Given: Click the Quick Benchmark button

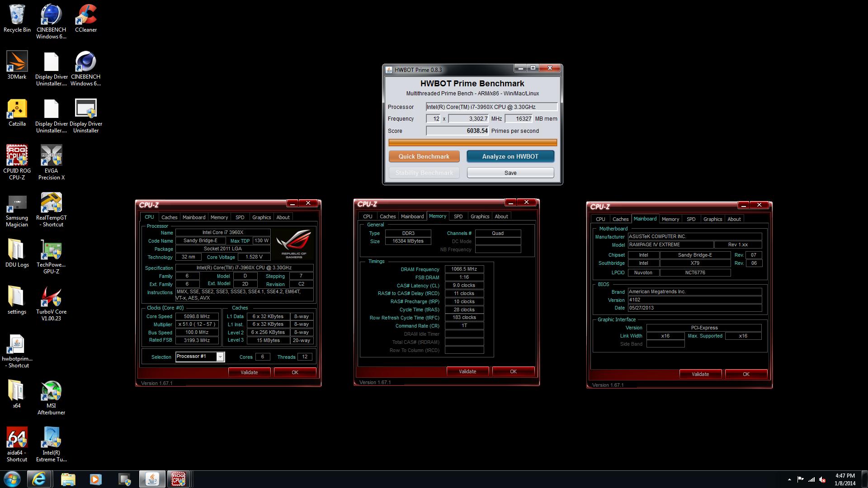Looking at the screenshot, I should point(424,156).
